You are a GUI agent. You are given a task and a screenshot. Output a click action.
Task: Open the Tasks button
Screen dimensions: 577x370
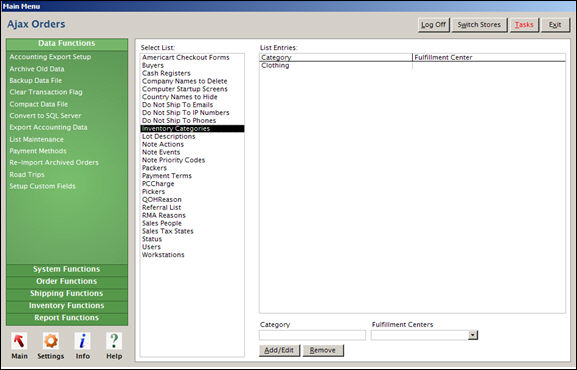click(524, 25)
